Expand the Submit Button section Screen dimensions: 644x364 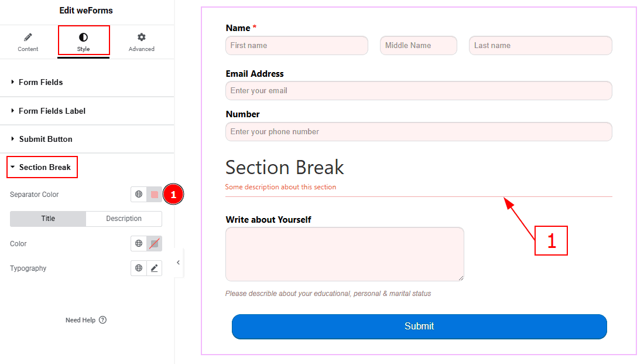click(87, 139)
